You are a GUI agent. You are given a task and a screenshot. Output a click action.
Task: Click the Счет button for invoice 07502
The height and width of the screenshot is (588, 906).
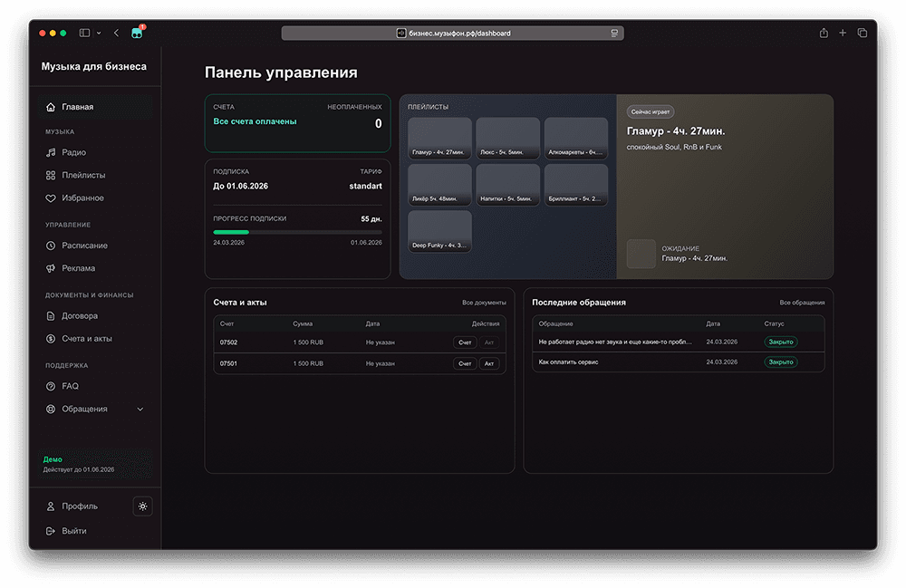(465, 342)
